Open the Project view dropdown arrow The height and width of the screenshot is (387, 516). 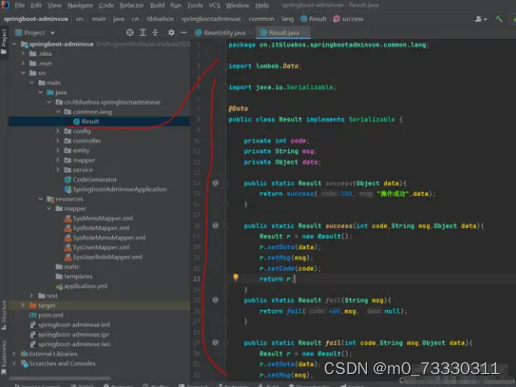(53, 33)
